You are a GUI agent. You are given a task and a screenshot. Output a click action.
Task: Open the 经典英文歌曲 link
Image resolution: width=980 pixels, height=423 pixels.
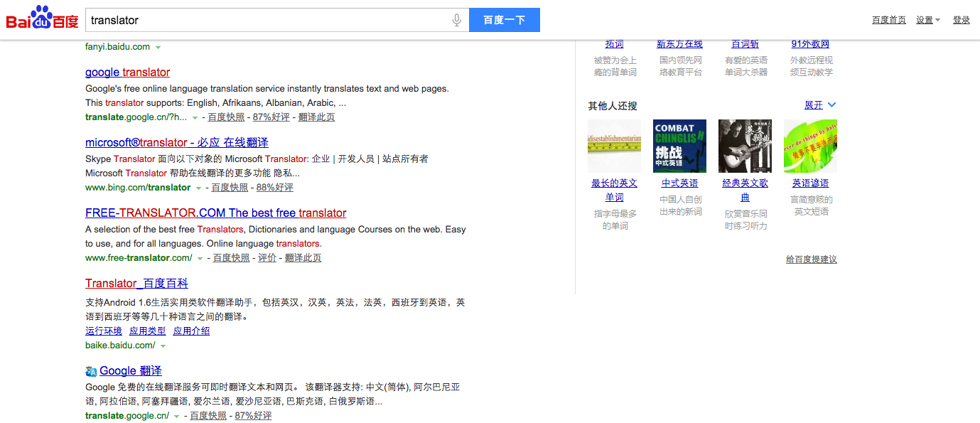click(x=745, y=190)
